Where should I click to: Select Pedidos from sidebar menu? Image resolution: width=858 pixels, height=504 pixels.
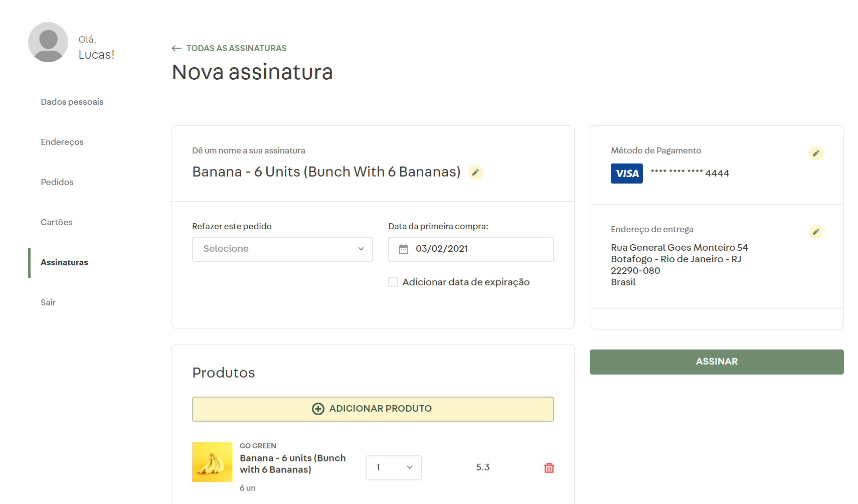click(x=57, y=182)
